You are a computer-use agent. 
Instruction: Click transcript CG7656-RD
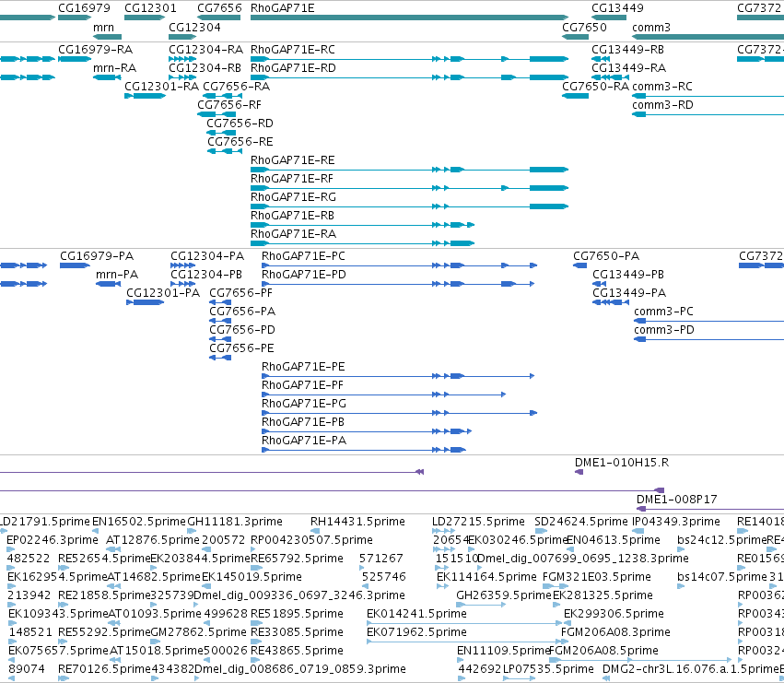(240, 124)
